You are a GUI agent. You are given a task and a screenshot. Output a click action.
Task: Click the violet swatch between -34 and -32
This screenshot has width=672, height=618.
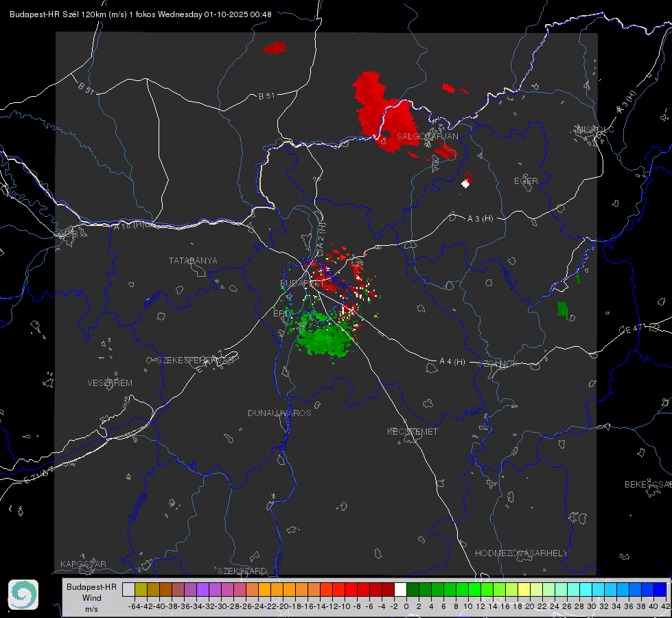(x=202, y=590)
